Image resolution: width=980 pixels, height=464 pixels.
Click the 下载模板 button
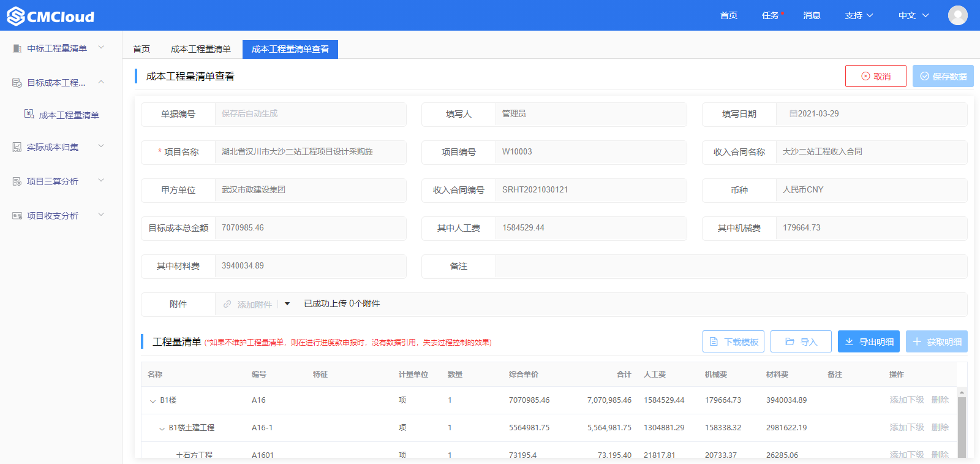pos(734,341)
